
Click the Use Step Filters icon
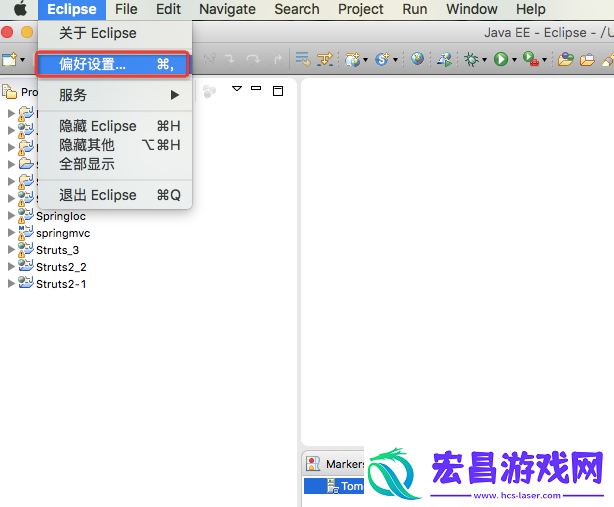(325, 60)
